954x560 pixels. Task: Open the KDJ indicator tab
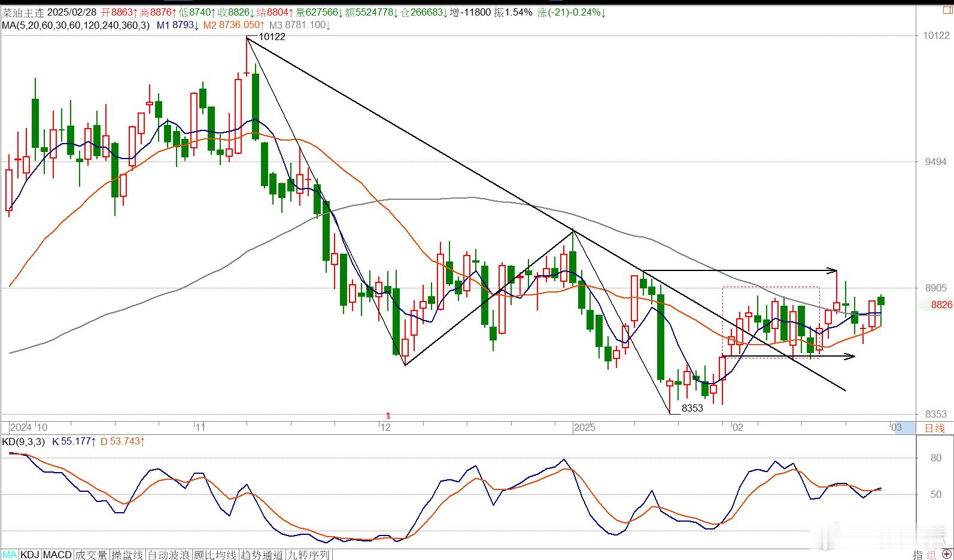[x=30, y=555]
